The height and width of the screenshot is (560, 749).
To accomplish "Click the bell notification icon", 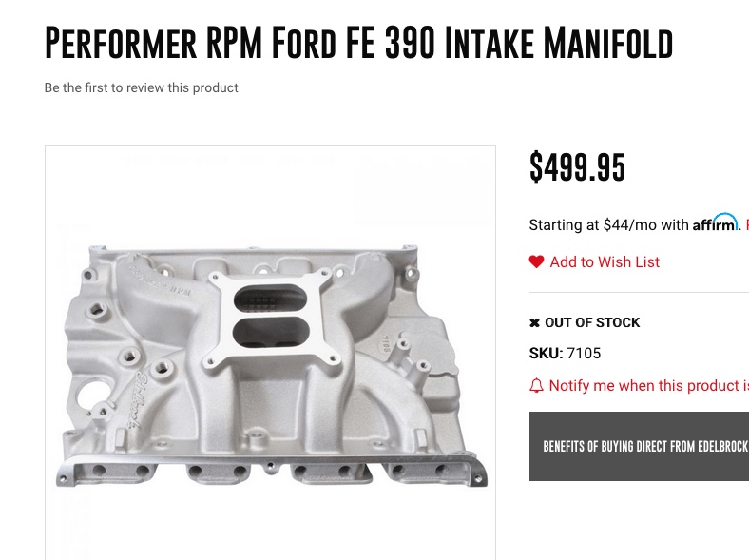I will click(x=537, y=386).
